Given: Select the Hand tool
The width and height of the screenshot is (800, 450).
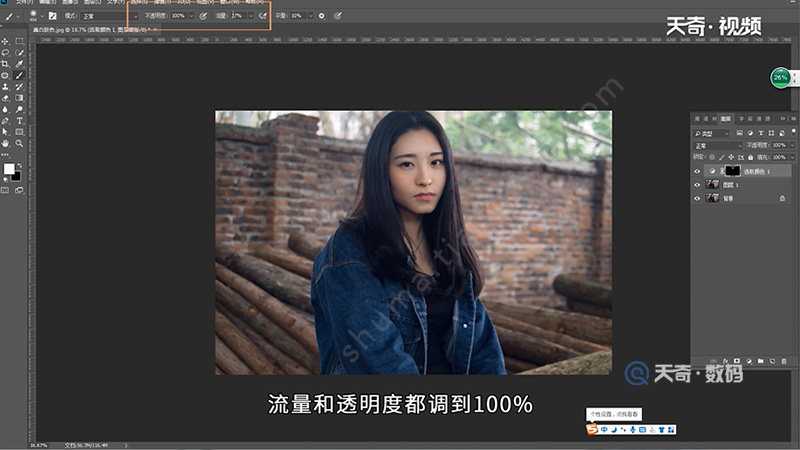Looking at the screenshot, I should click(x=5, y=144).
